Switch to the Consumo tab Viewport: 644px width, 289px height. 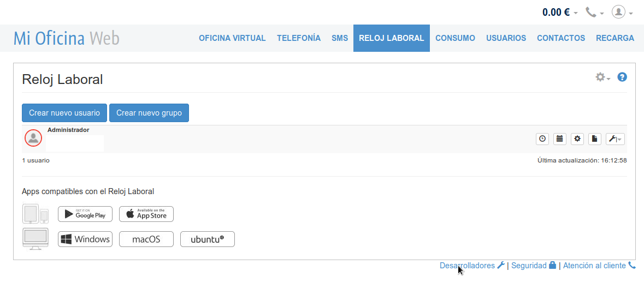tap(455, 38)
